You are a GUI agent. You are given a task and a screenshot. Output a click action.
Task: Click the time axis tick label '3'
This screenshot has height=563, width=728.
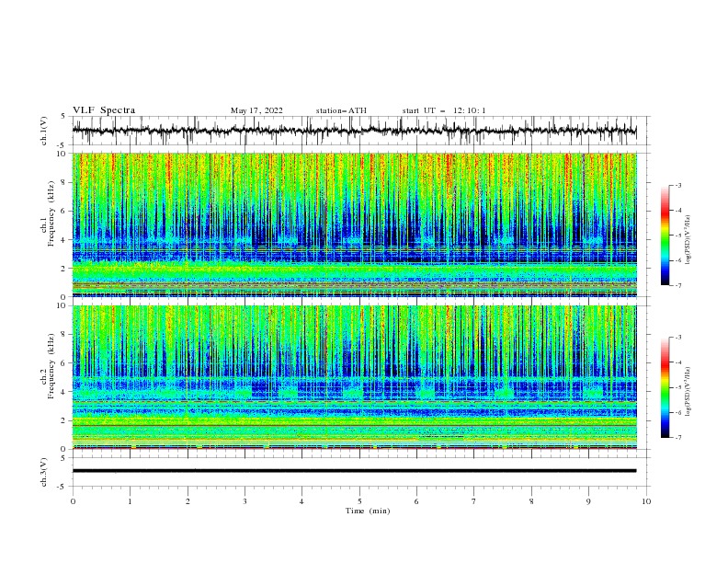pyautogui.click(x=245, y=501)
